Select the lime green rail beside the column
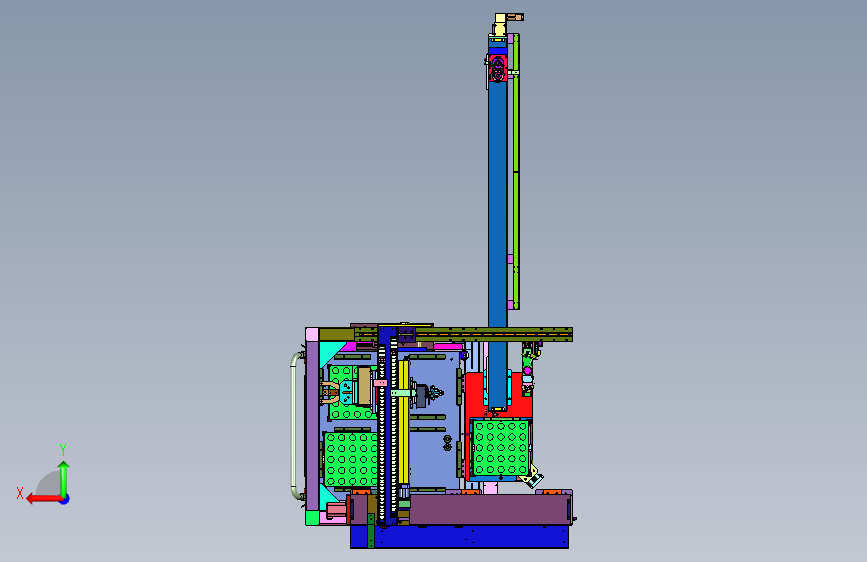The width and height of the screenshot is (867, 562). click(x=516, y=171)
